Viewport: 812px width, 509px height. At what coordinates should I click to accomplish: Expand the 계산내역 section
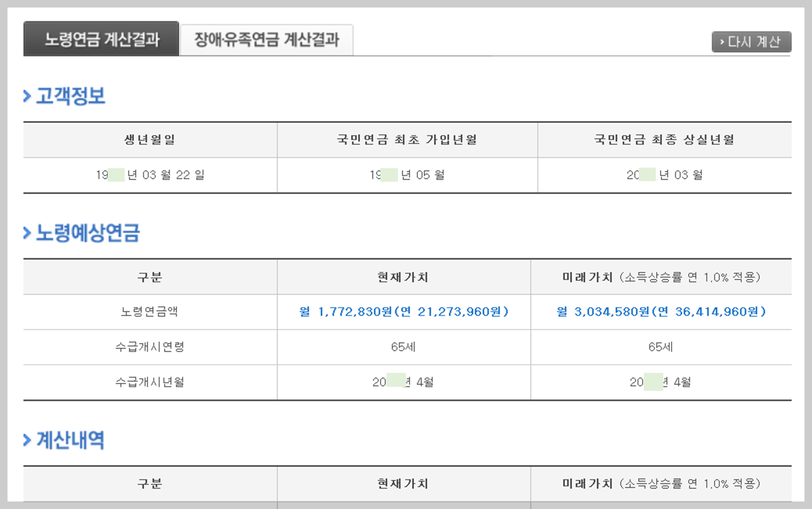click(70, 440)
